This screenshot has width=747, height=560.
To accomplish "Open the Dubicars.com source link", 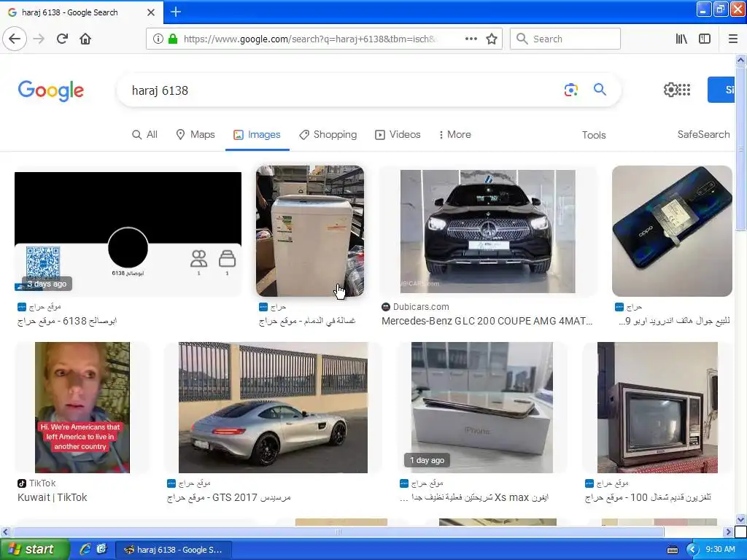I will (x=415, y=307).
